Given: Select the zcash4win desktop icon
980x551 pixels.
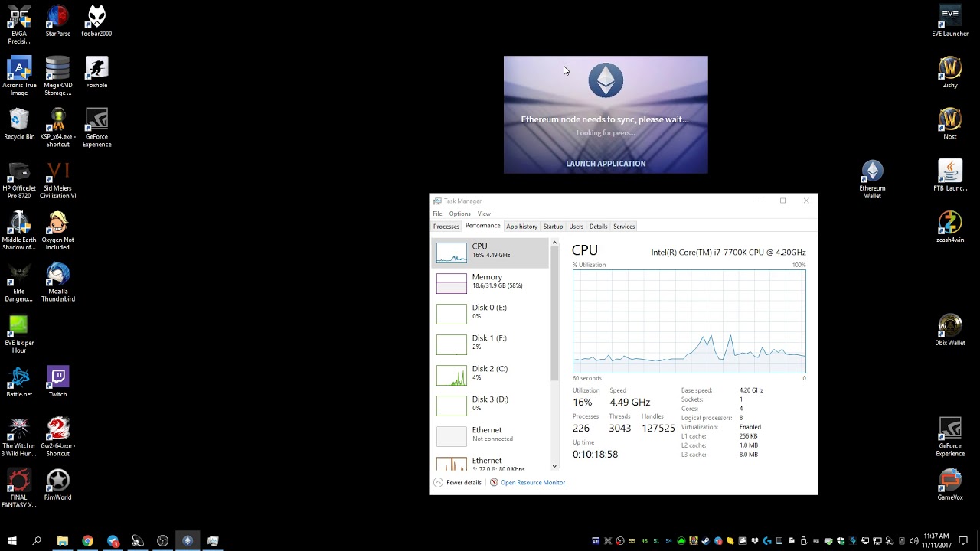Looking at the screenshot, I should (950, 227).
